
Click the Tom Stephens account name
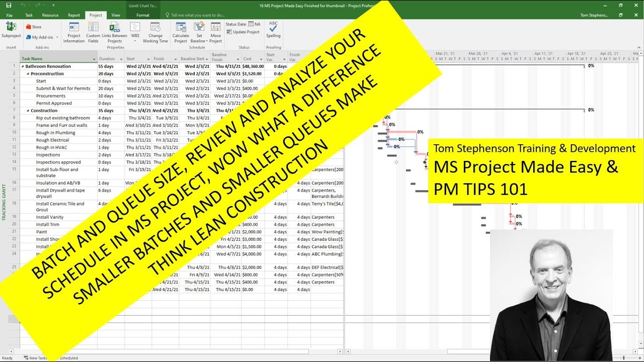[594, 15]
